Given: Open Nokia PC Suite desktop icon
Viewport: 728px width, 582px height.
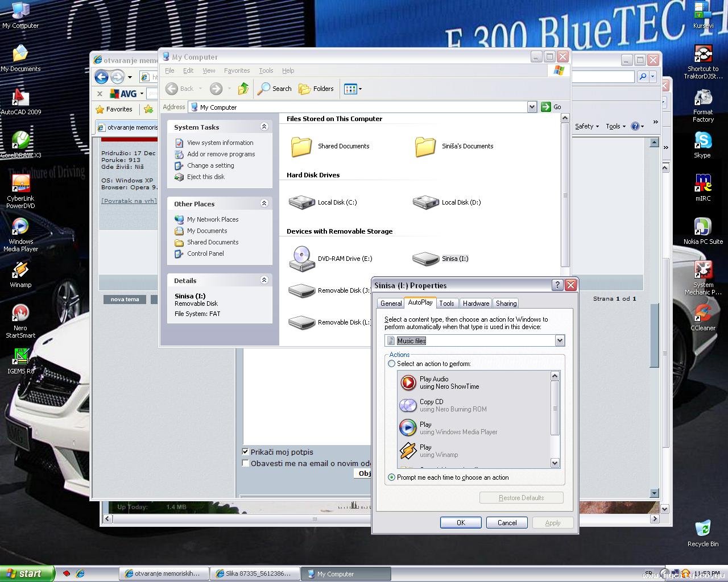Looking at the screenshot, I should (703, 231).
